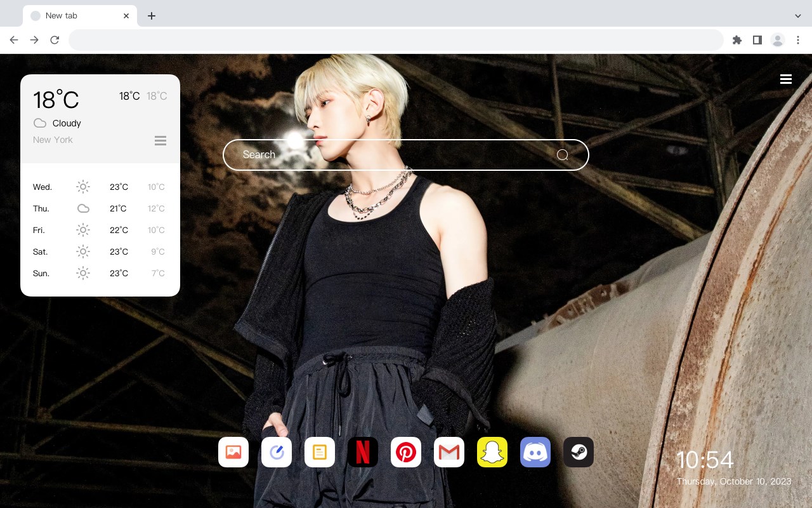Open the orange picture gallery shortcut

233,452
